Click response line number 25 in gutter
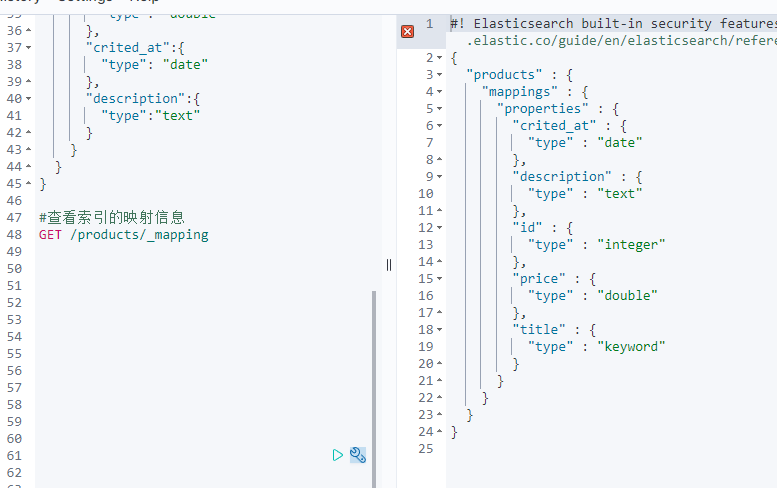This screenshot has width=777, height=488. pyautogui.click(x=426, y=449)
